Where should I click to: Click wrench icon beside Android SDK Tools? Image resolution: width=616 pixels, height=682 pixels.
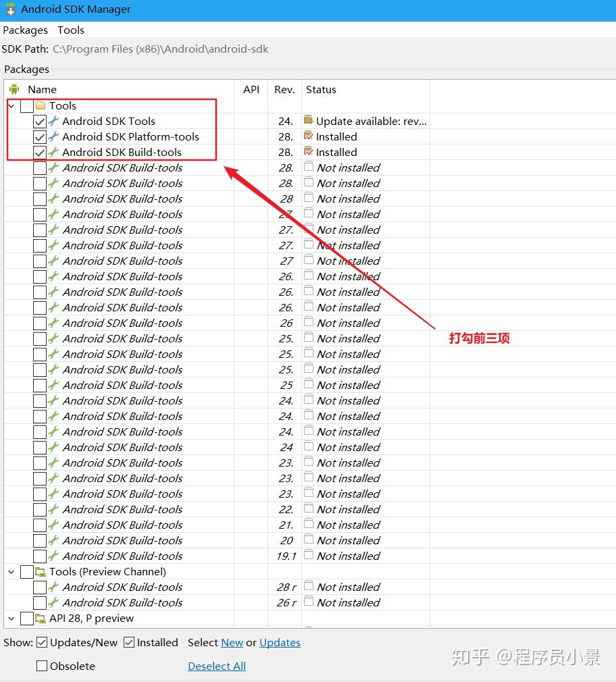coord(53,121)
